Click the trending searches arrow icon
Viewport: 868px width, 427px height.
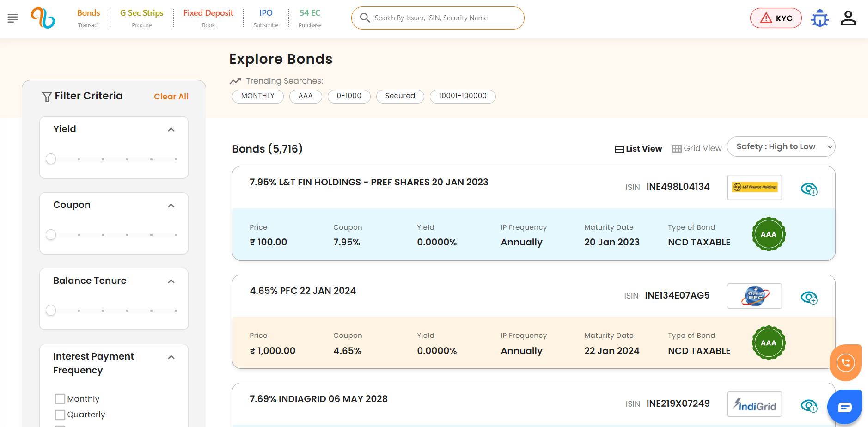point(235,81)
